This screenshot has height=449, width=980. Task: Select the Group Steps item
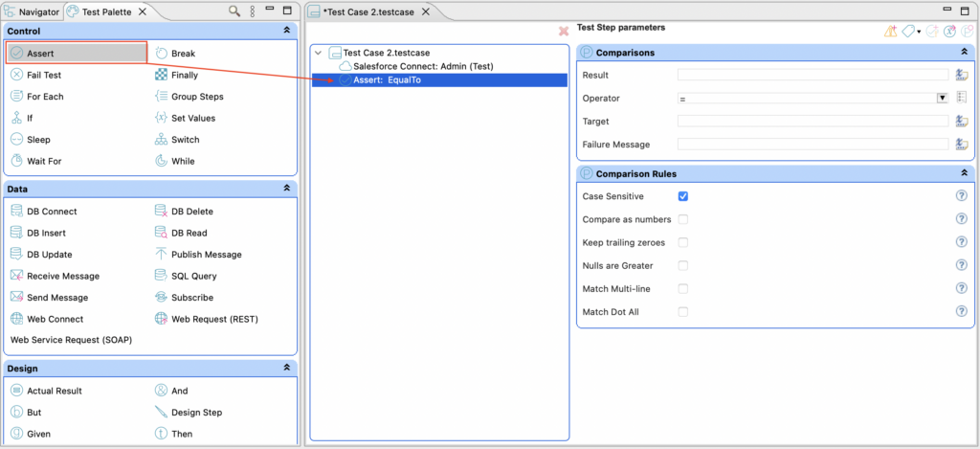(189, 97)
